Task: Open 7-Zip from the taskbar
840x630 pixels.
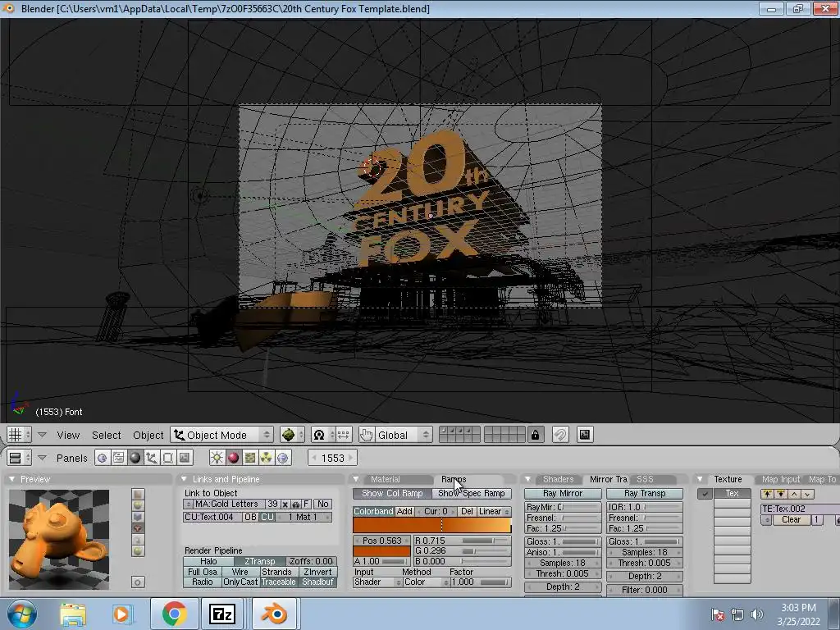Action: pos(222,614)
